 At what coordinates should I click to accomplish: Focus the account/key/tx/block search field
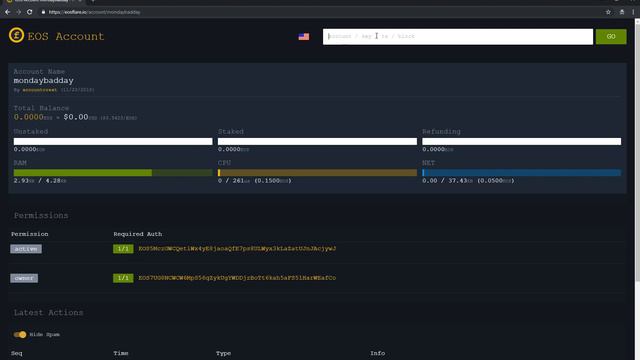click(458, 36)
